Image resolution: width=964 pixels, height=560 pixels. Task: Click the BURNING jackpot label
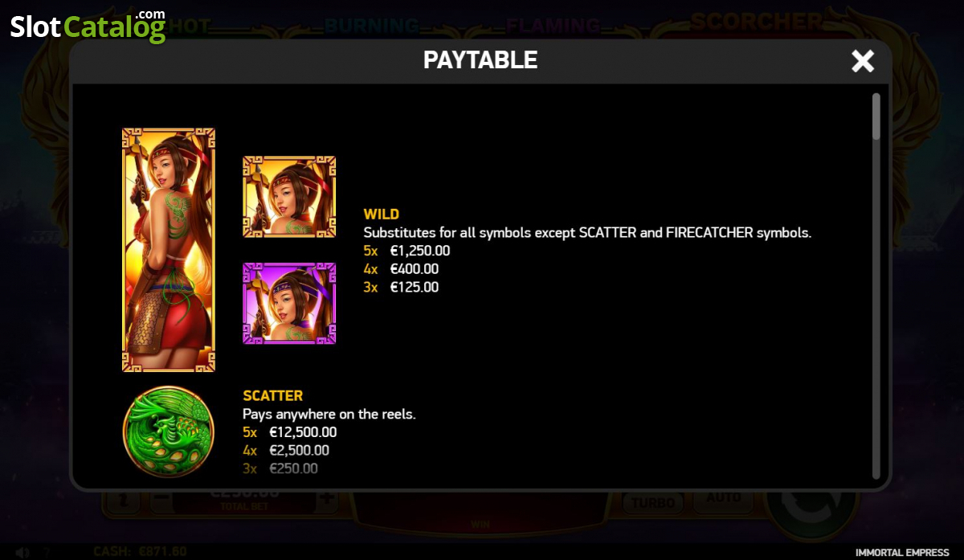371,27
